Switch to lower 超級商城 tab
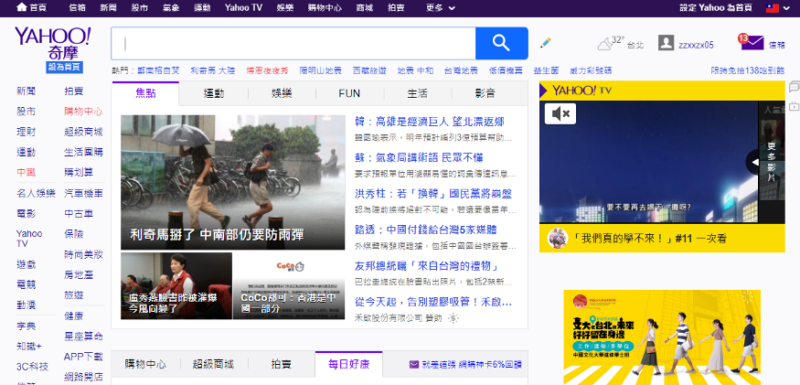 pyautogui.click(x=213, y=364)
